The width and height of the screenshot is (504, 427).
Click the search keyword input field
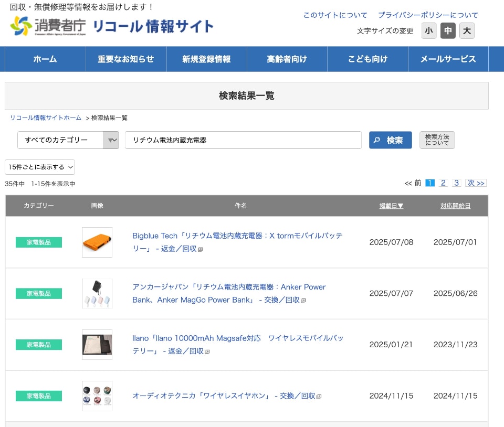pos(243,140)
